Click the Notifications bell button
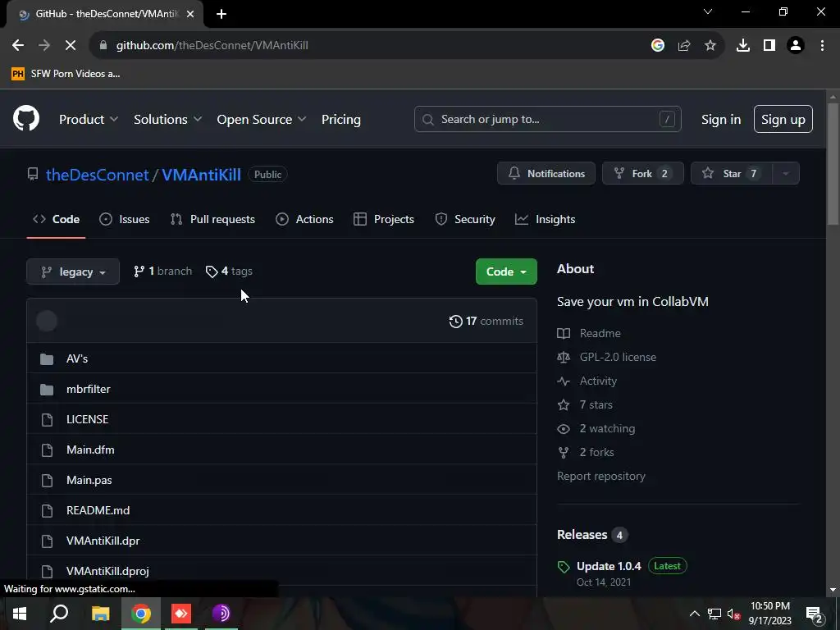The width and height of the screenshot is (840, 630). pos(546,173)
